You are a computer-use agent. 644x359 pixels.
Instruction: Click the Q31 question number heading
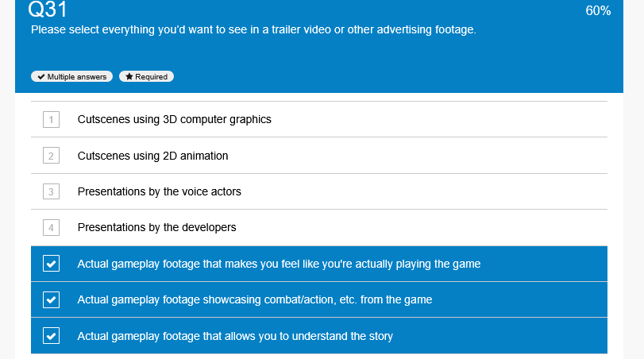tap(47, 9)
